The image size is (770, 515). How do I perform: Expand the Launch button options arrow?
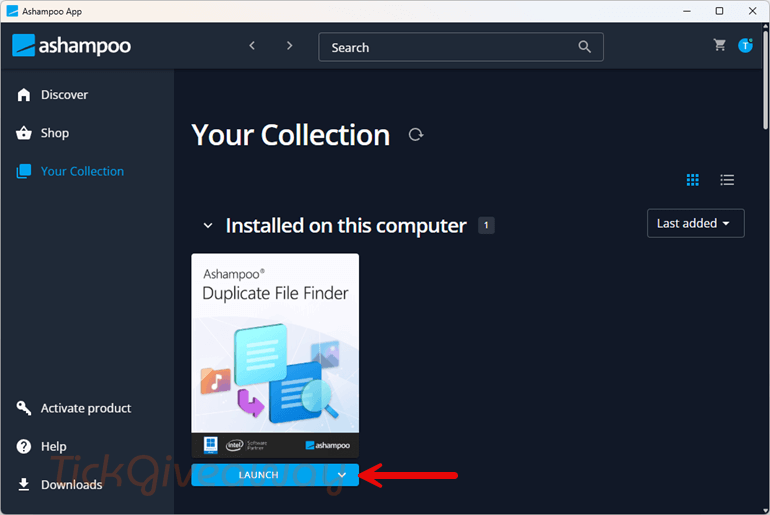[342, 475]
